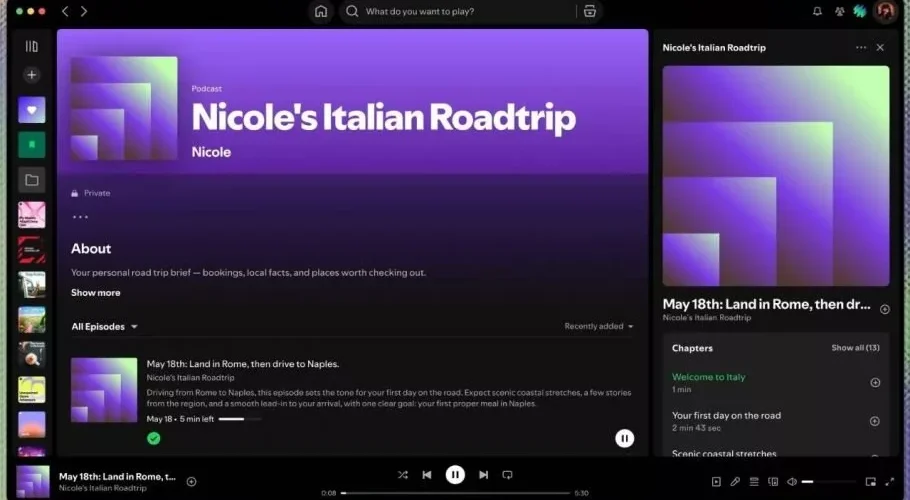Click the author name Nicole
Viewport: 910px width, 500px height.
click(211, 152)
